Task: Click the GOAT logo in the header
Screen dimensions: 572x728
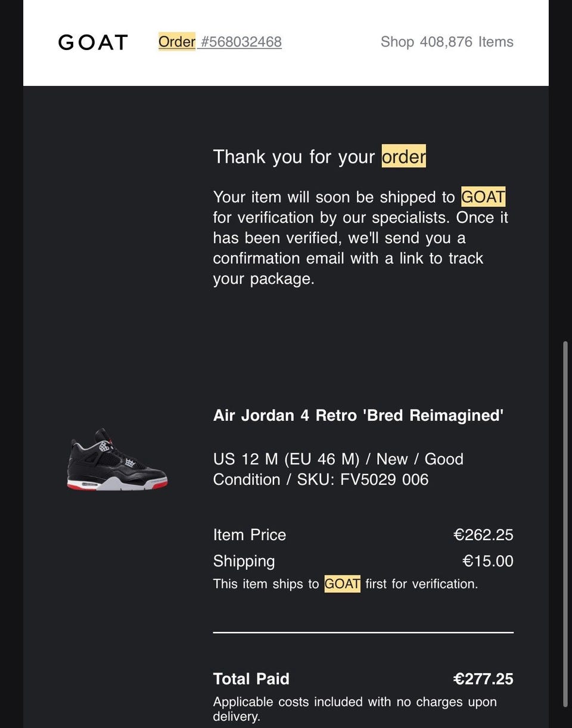Action: tap(92, 42)
